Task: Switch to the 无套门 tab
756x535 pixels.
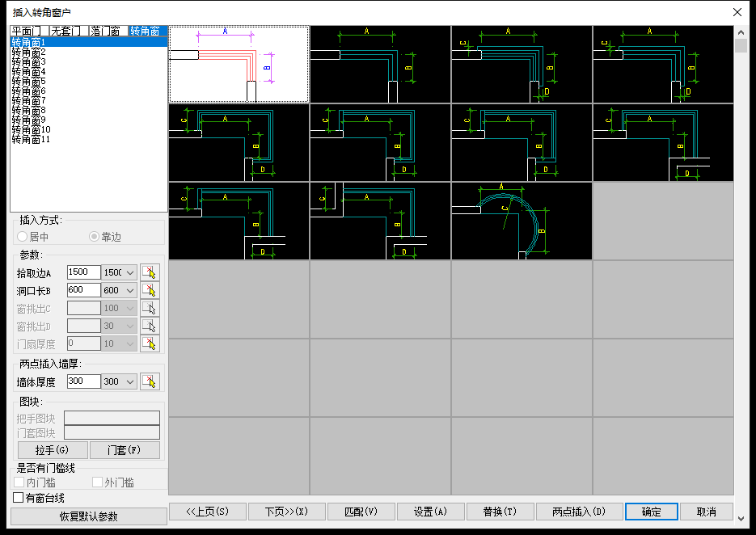Action: (69, 32)
